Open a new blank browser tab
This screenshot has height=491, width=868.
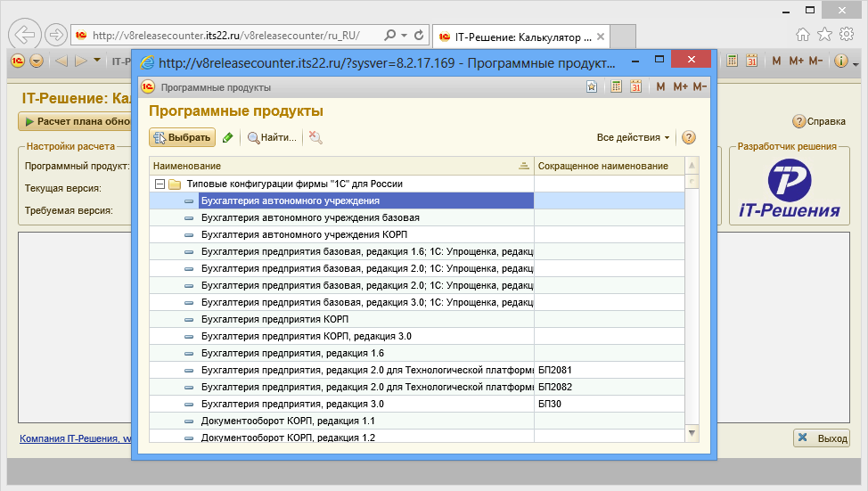623,37
